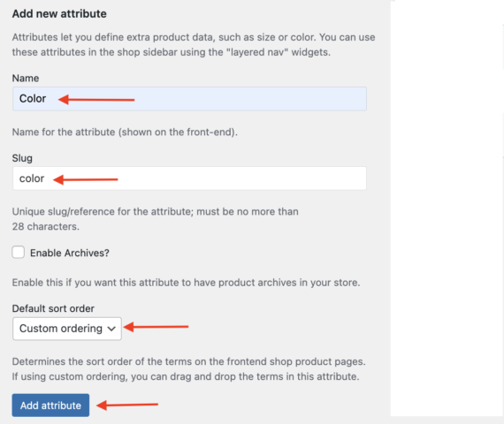Image resolution: width=504 pixels, height=424 pixels.
Task: Click the Default sort order label
Action: click(53, 308)
